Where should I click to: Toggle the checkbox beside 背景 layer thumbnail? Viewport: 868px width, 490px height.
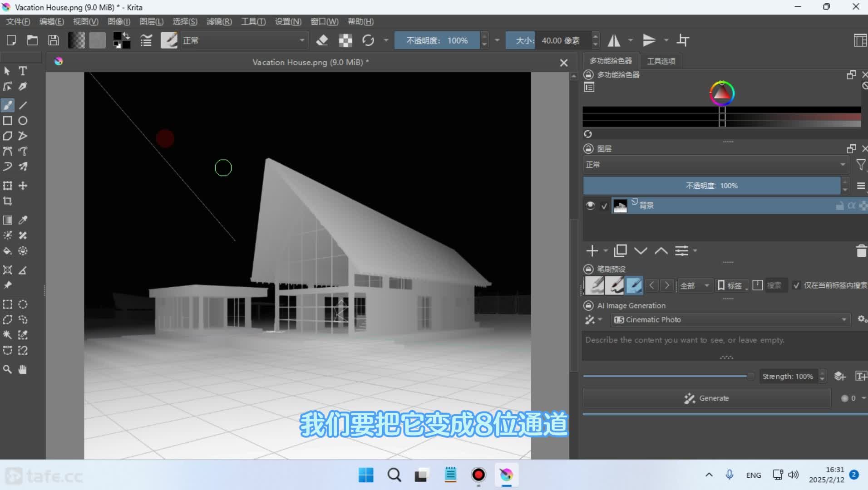604,206
